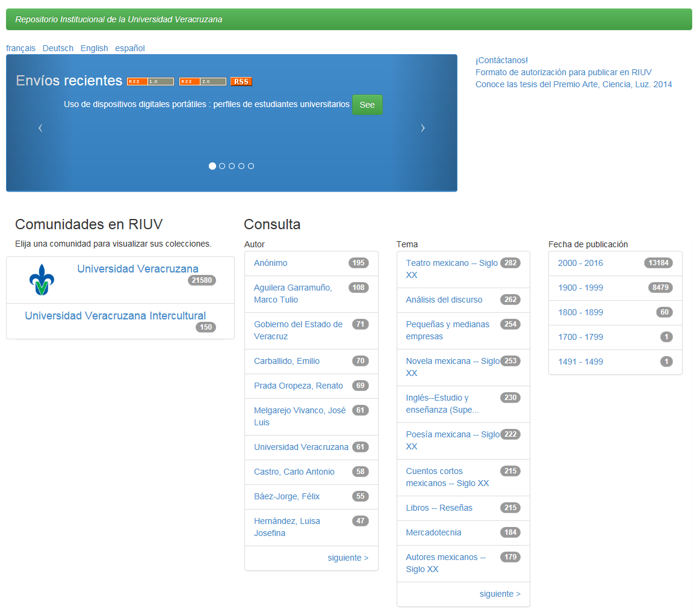Click the orange RSS feed icon
This screenshot has width=697, height=616.
coord(241,82)
